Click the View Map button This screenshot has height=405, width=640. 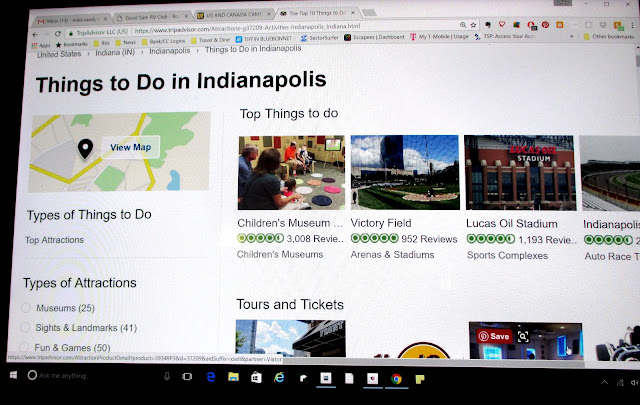click(131, 147)
